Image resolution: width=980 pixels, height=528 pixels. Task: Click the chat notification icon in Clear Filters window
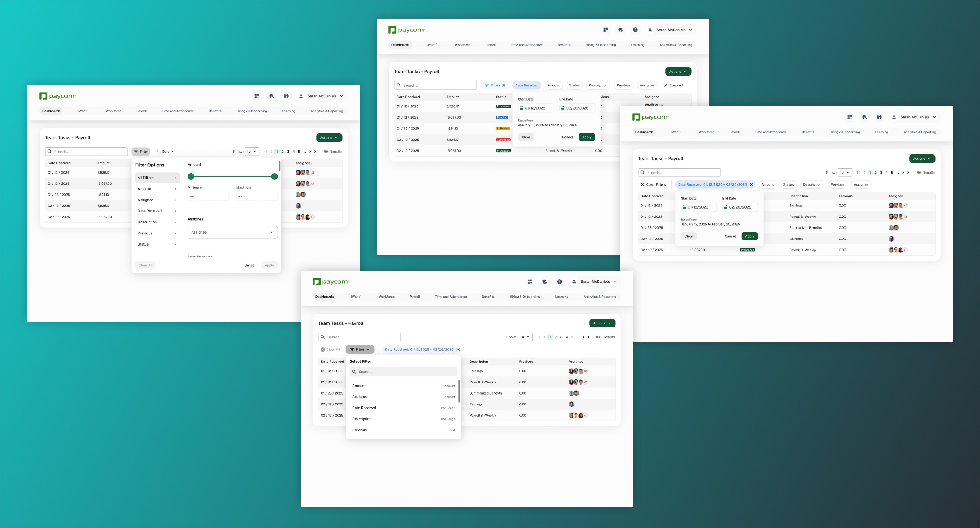pos(864,117)
